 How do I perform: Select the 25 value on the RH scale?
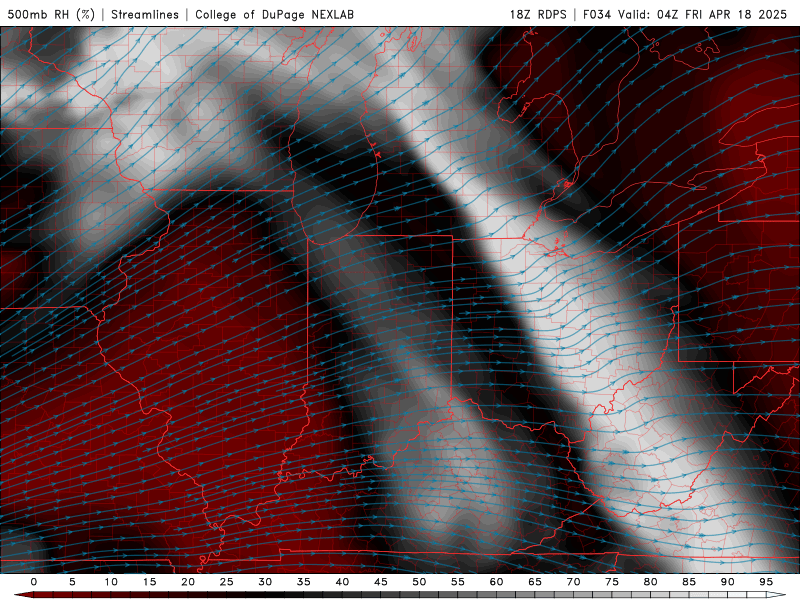point(227,582)
